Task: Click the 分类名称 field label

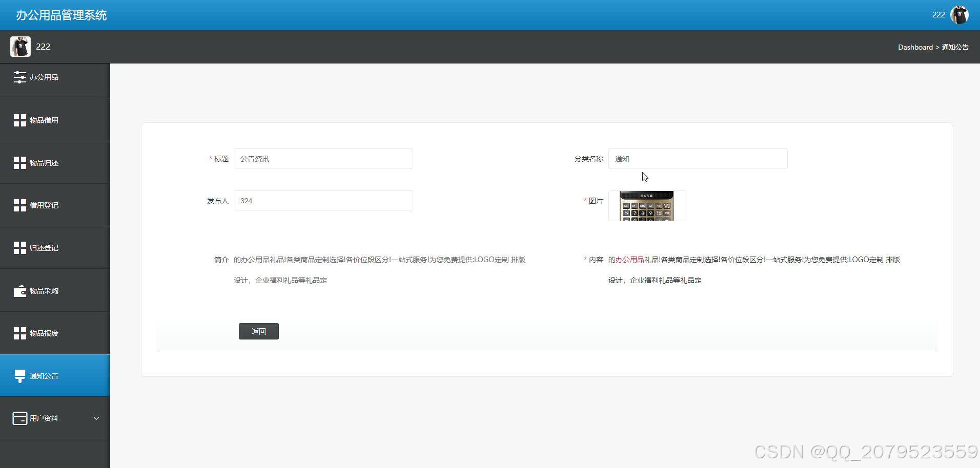Action: [x=589, y=159]
